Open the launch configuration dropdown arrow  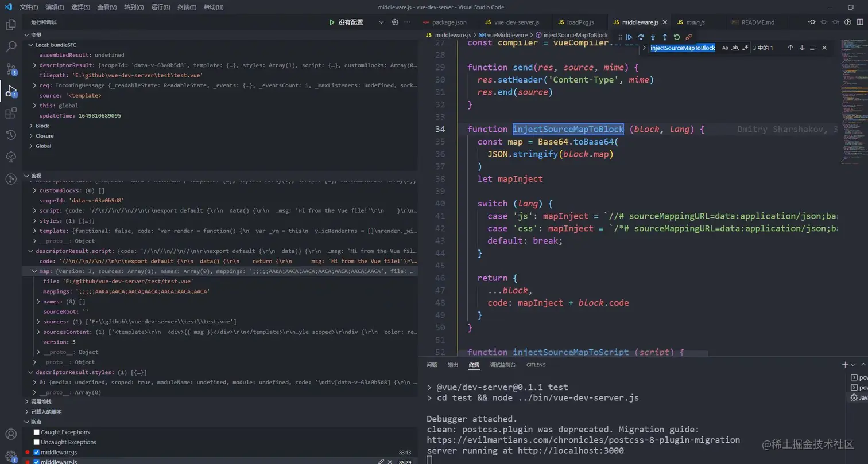point(381,22)
